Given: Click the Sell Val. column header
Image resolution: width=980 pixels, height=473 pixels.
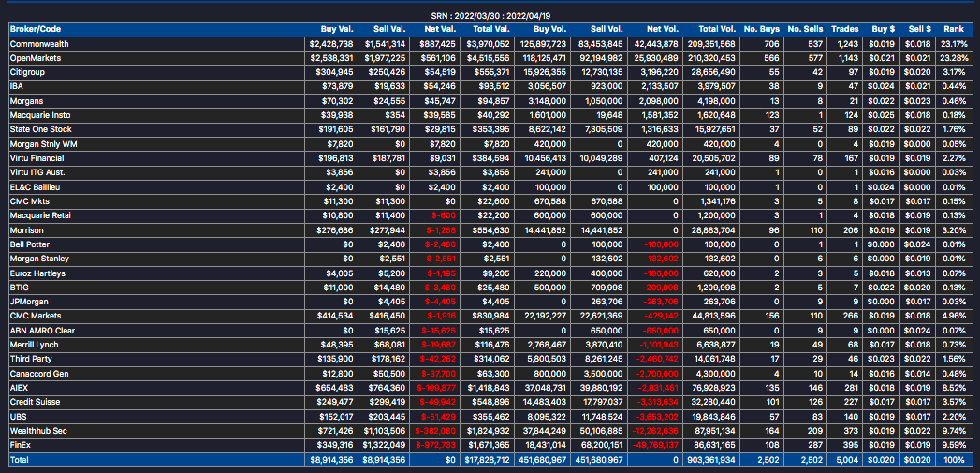Looking at the screenshot, I should point(390,29).
